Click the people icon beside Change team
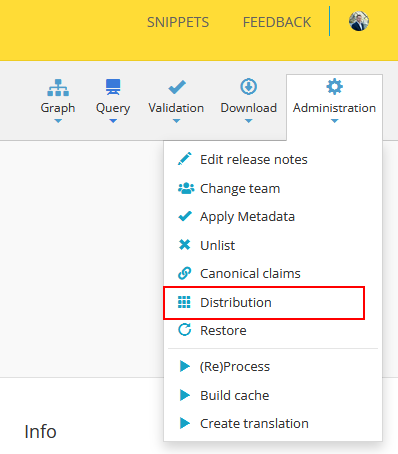398x454 pixels. click(x=186, y=188)
